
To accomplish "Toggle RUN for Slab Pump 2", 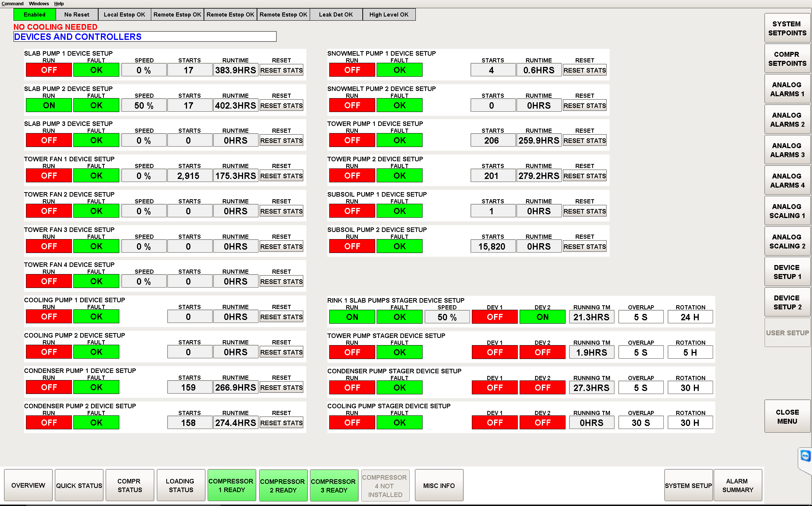I will tap(48, 105).
